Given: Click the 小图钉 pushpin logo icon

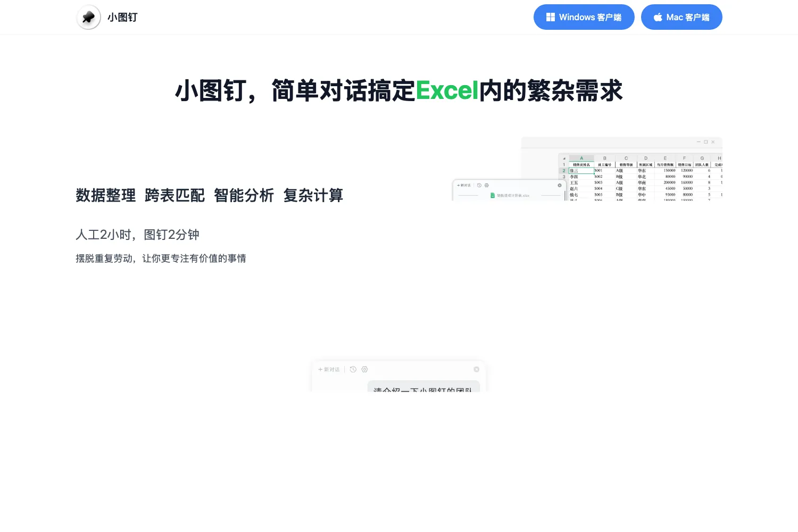Looking at the screenshot, I should (88, 17).
